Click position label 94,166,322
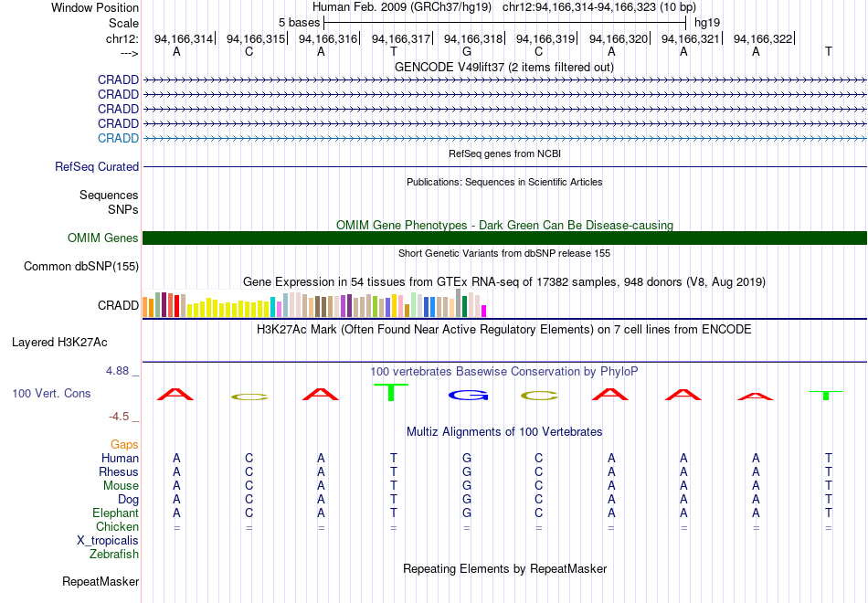The image size is (868, 603). tap(763, 38)
